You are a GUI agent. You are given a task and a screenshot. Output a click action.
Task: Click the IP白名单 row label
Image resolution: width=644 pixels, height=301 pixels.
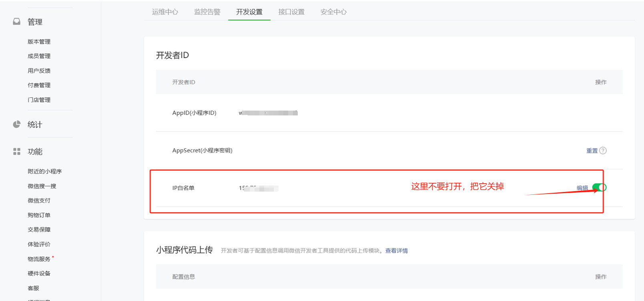pyautogui.click(x=183, y=188)
